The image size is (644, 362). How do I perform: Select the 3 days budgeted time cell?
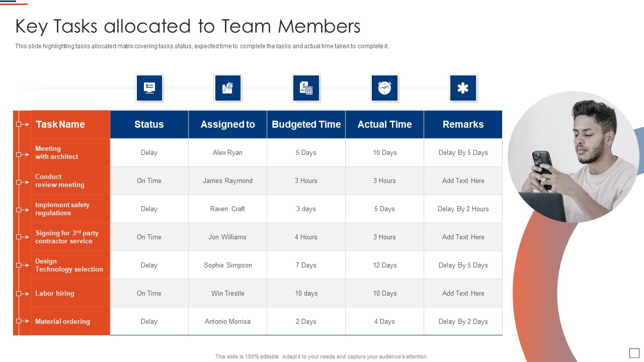(x=306, y=209)
